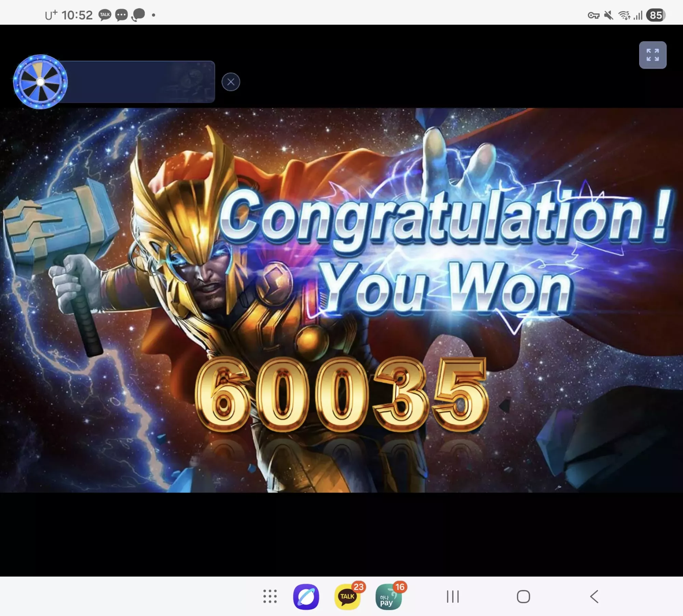Viewport: 683px width, 616px height.
Task: Launch the Samsung Internet browser icon
Action: click(306, 597)
